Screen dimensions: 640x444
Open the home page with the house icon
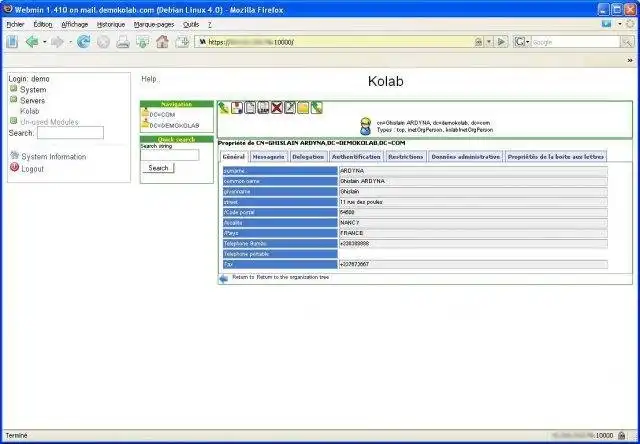coord(162,42)
